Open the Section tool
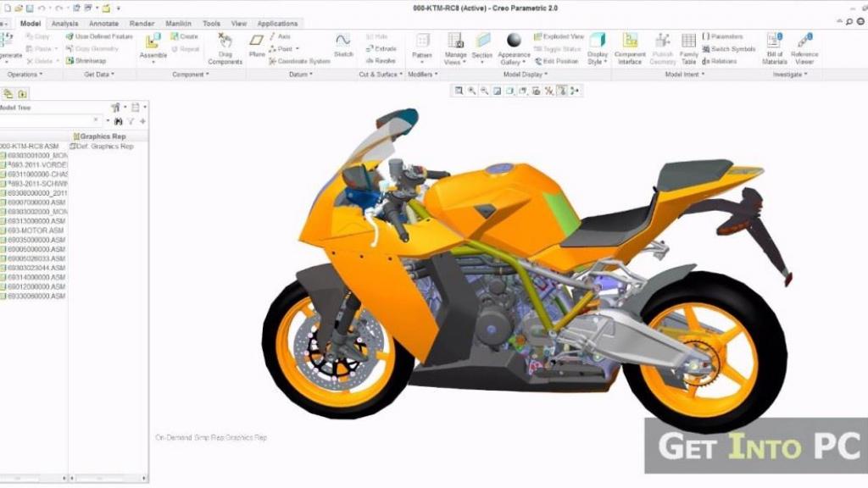This screenshot has width=868, height=488. 482,46
